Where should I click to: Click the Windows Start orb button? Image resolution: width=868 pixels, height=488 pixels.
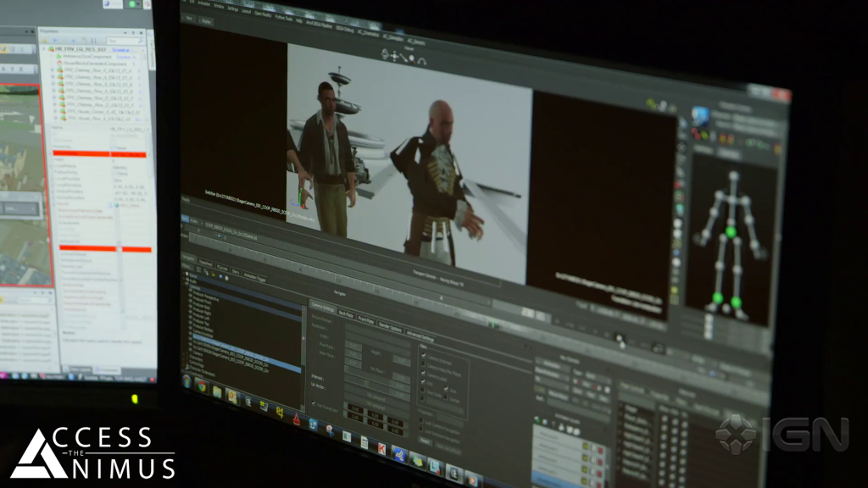click(187, 381)
